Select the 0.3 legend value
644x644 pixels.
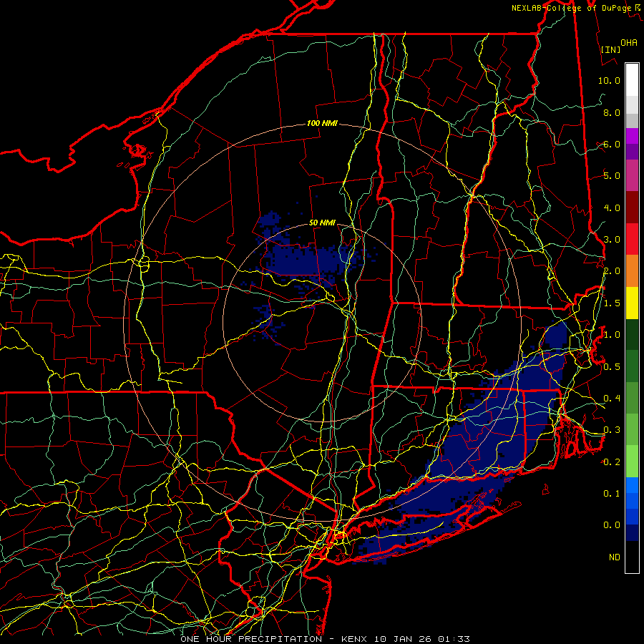[612, 430]
